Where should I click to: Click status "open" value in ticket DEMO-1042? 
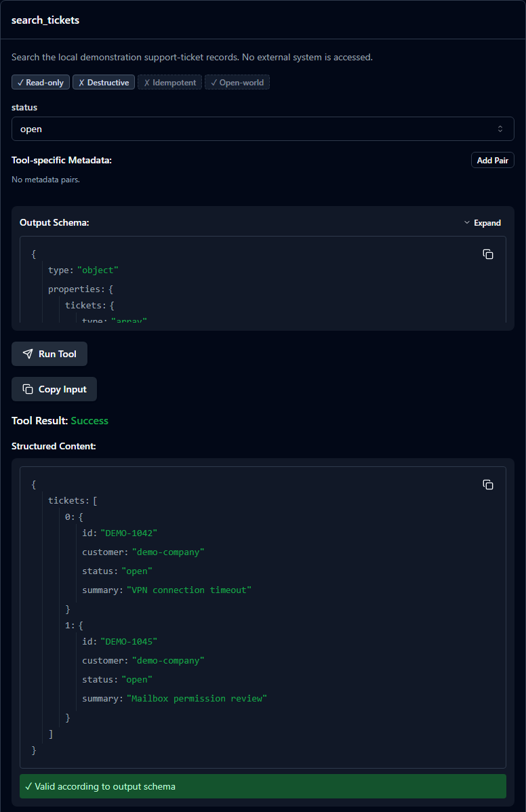click(x=137, y=571)
